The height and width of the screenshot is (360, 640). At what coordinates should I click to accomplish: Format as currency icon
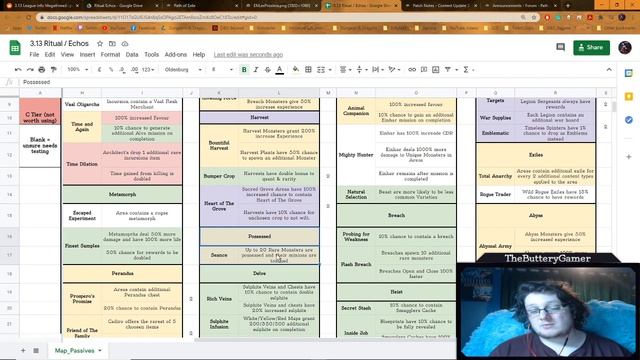coord(99,70)
